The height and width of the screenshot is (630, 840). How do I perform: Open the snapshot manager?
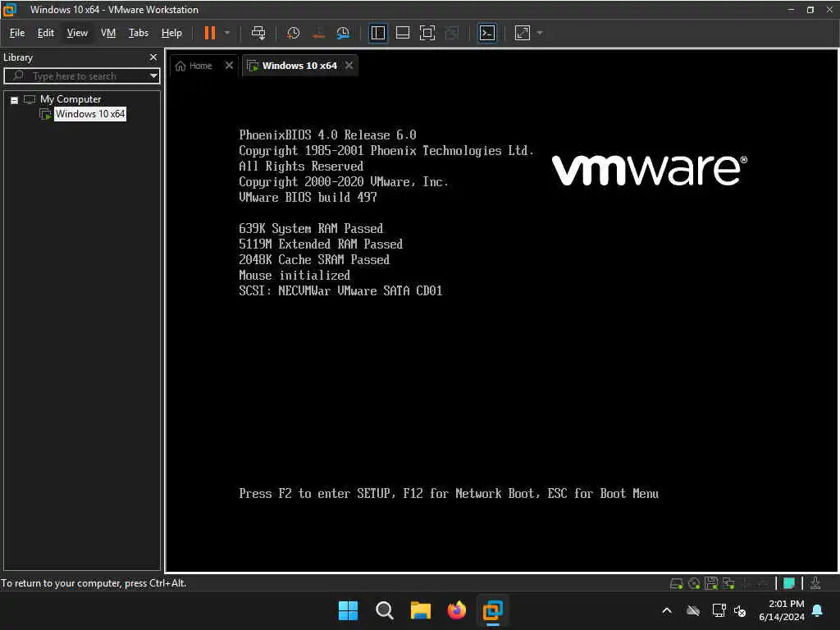343,33
